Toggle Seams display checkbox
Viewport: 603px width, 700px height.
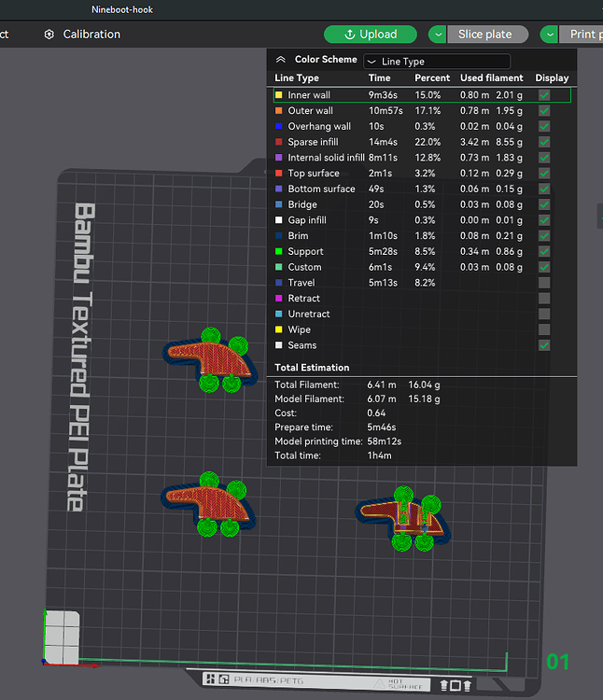click(x=544, y=345)
